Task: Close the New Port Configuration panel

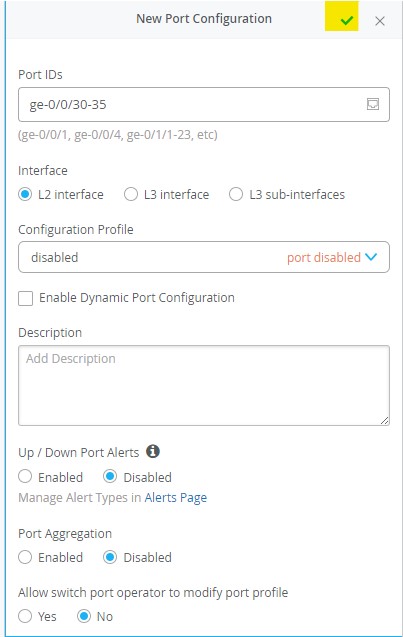Action: (380, 21)
